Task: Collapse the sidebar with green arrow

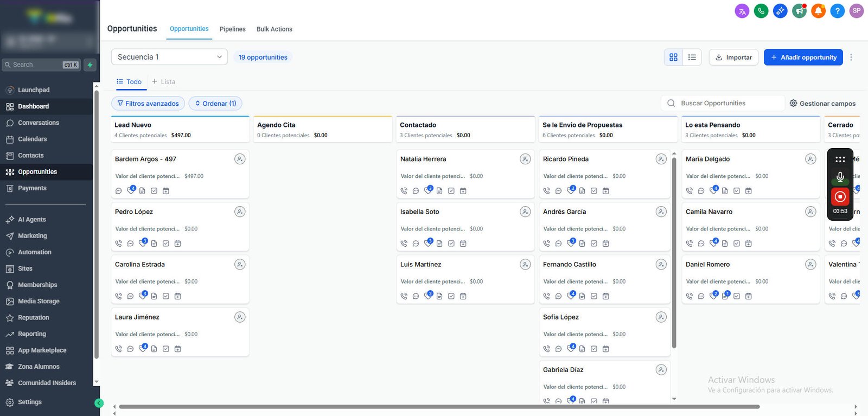Action: (x=99, y=403)
